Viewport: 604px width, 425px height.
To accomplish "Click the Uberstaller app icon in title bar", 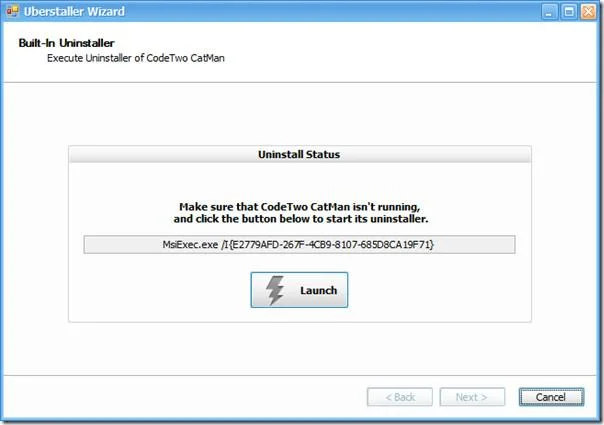I will (x=12, y=11).
